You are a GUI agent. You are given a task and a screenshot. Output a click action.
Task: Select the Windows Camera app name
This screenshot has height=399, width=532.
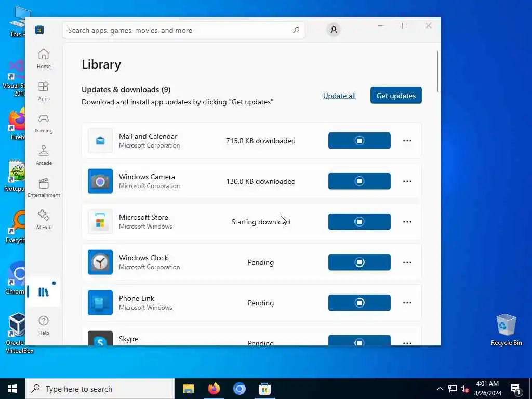pos(147,177)
